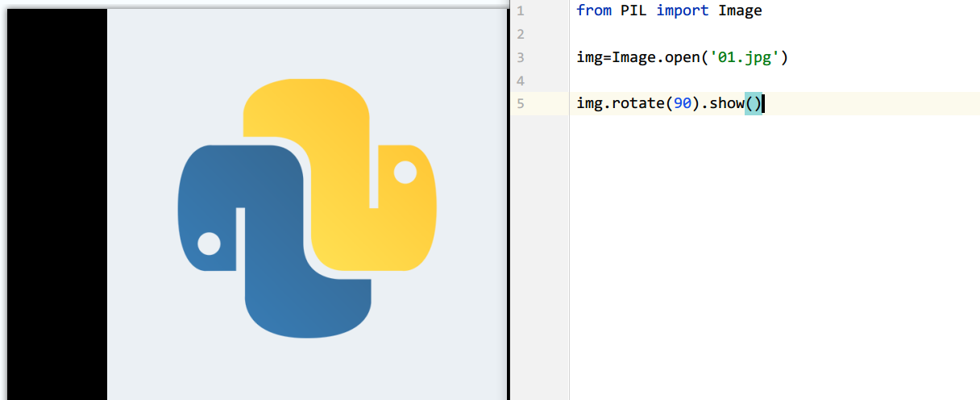This screenshot has width=980, height=400.
Task: Click the '01.jpg' string literal
Action: 745,57
